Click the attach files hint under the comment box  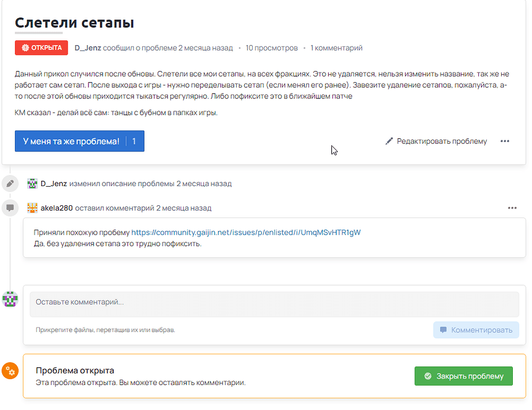(x=105, y=330)
